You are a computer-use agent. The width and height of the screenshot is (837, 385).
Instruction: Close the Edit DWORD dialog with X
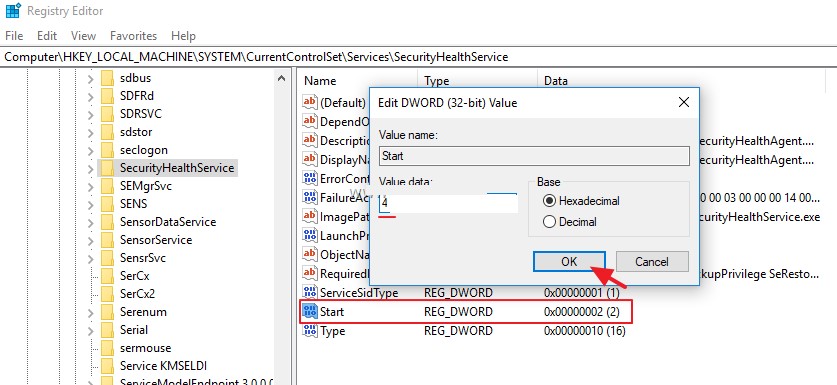pyautogui.click(x=683, y=103)
